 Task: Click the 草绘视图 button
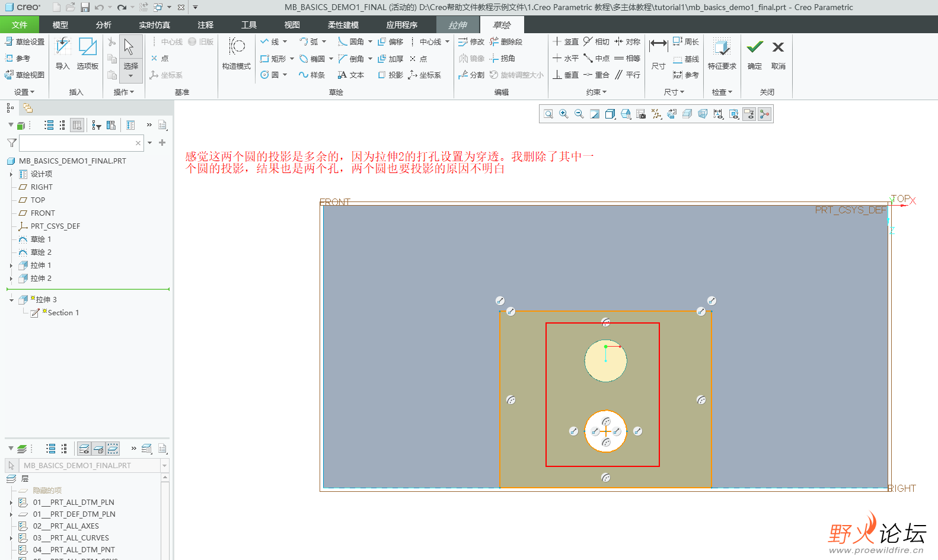24,75
